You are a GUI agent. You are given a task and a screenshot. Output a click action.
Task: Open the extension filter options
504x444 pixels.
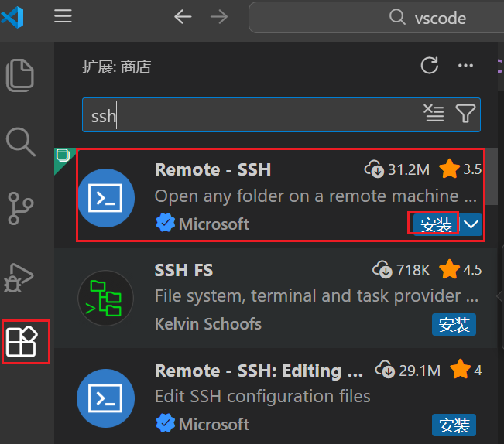coord(465,114)
